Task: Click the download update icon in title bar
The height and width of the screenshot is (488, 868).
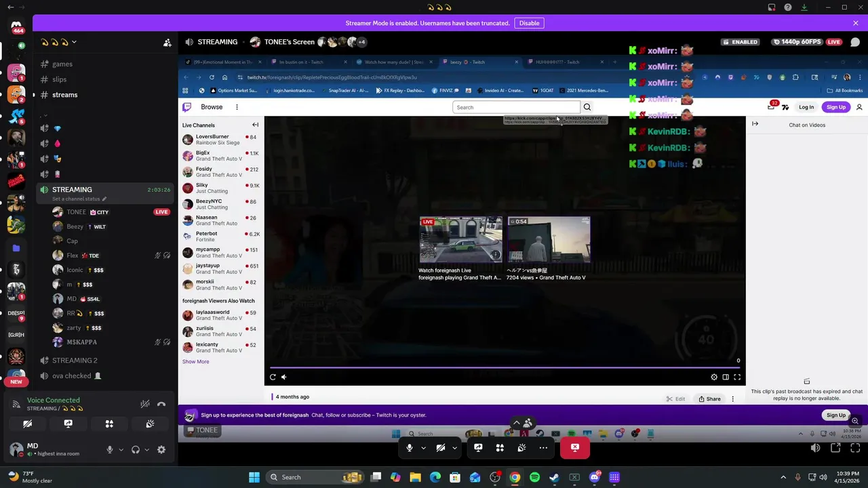Action: 804,7
